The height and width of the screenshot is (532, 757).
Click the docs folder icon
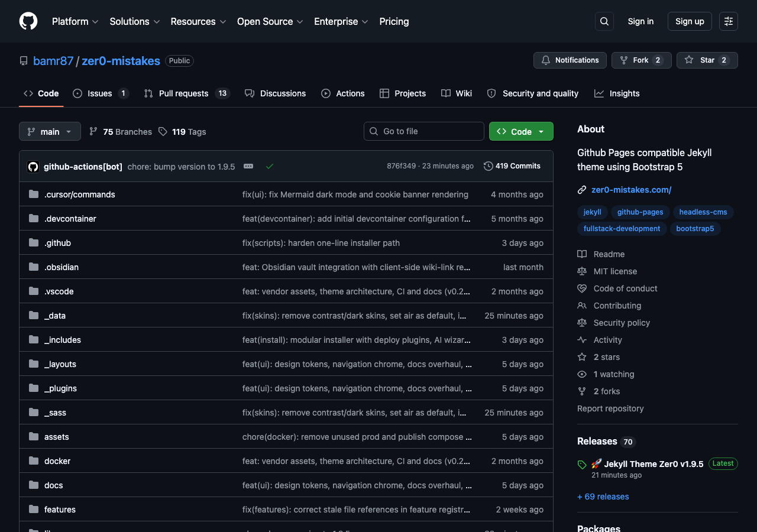(x=34, y=485)
